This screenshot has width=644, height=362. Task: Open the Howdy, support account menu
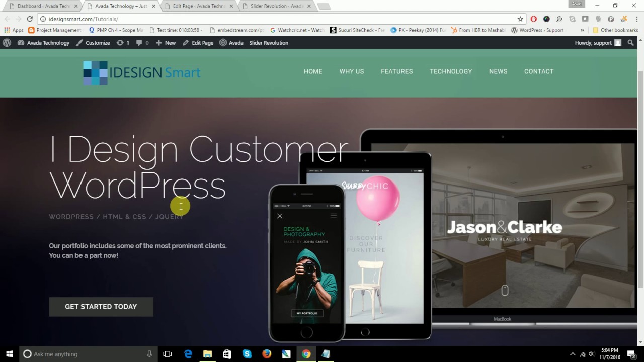(x=598, y=43)
